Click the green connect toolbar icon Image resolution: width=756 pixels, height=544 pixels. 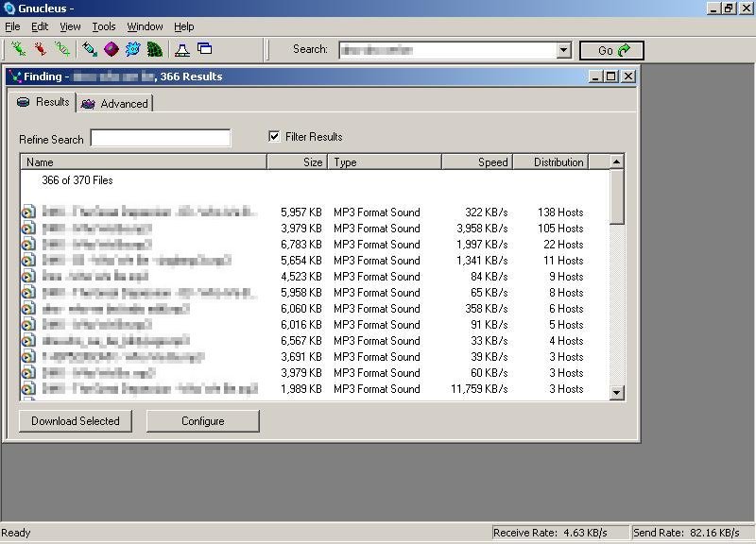pyautogui.click(x=19, y=49)
